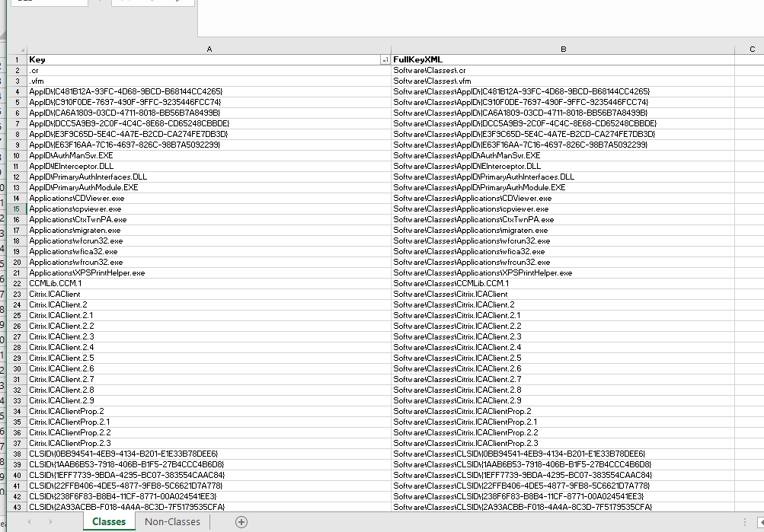Select Citrix.ICAClient cell in column A
This screenshot has height=532, width=764.
209,295
